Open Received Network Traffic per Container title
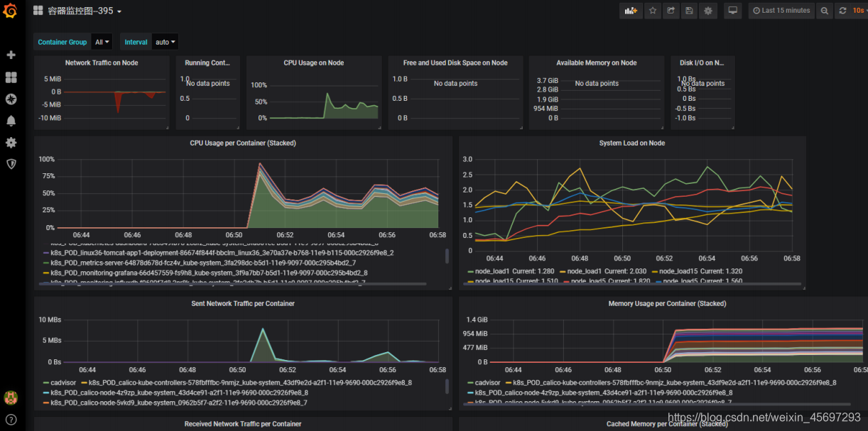This screenshot has height=431, width=868. pyautogui.click(x=243, y=424)
